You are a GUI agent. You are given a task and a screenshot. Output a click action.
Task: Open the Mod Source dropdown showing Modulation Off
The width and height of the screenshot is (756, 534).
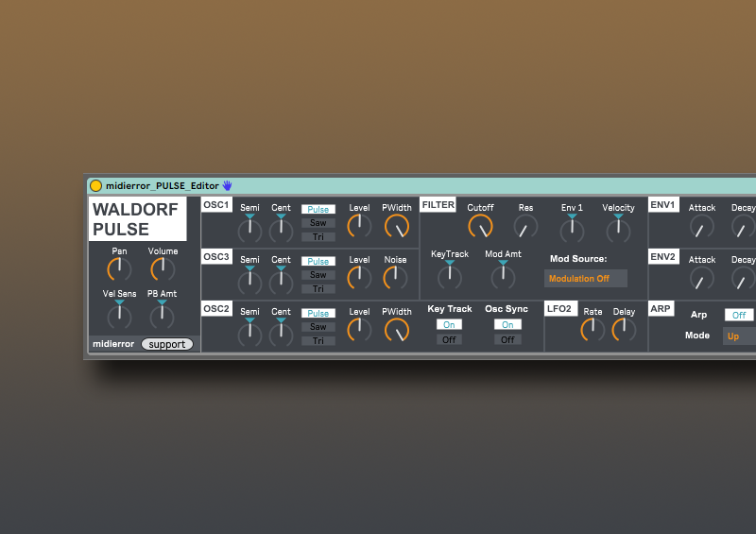[586, 278]
